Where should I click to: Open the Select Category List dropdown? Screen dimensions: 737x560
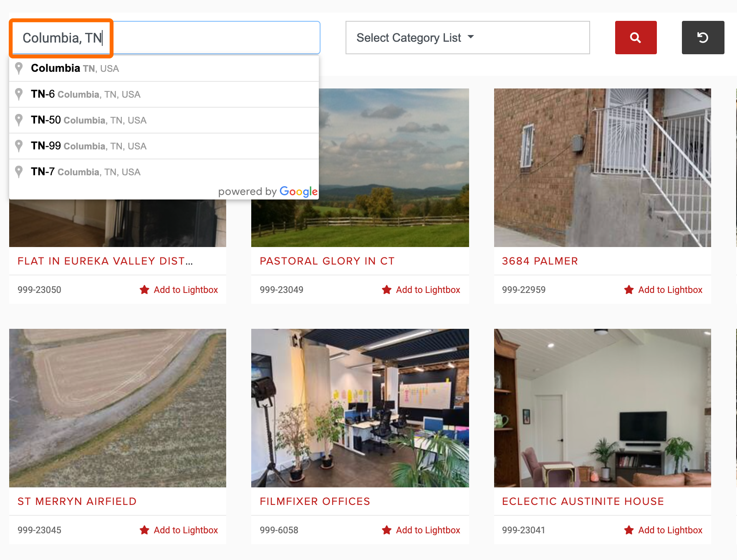pos(467,38)
